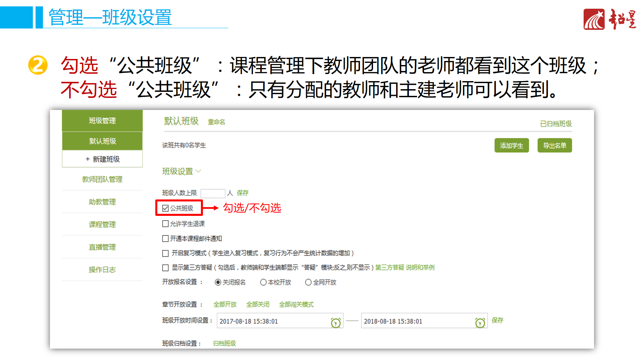The height and width of the screenshot is (362, 644).
Task: Click the 添加学生 button
Action: [512, 145]
